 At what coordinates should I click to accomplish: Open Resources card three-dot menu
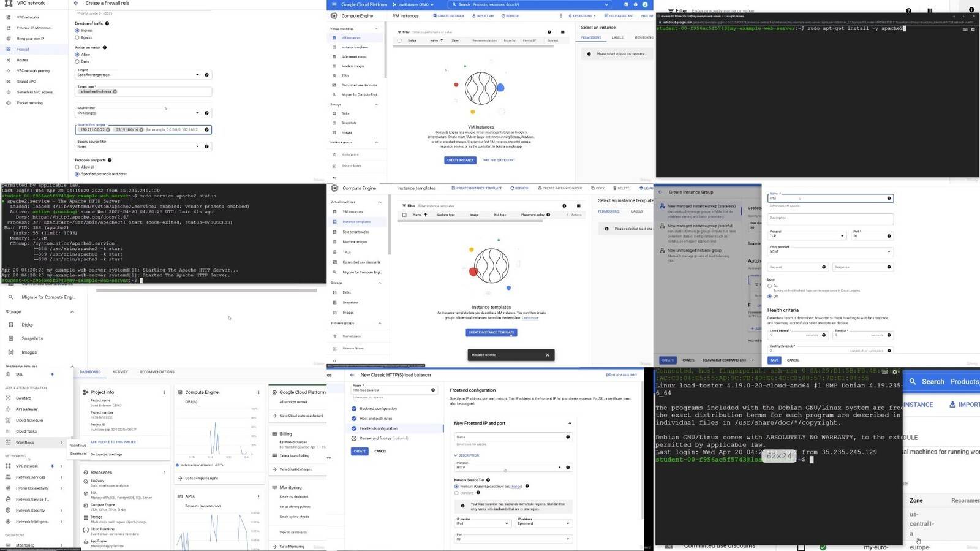click(x=164, y=473)
